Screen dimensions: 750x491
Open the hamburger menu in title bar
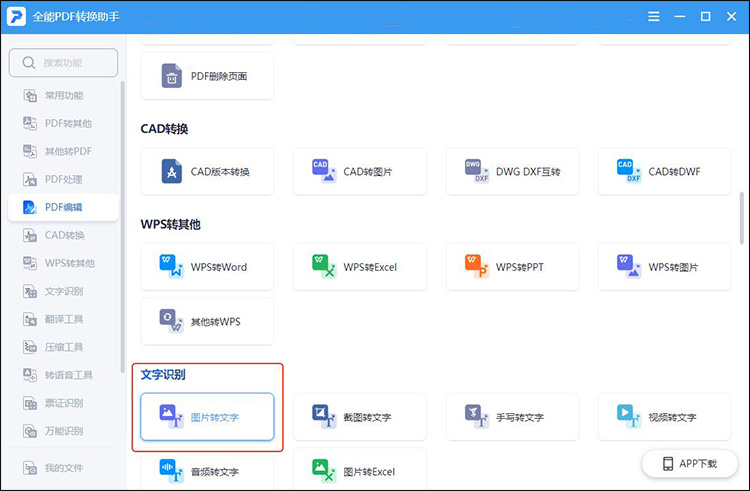click(653, 17)
